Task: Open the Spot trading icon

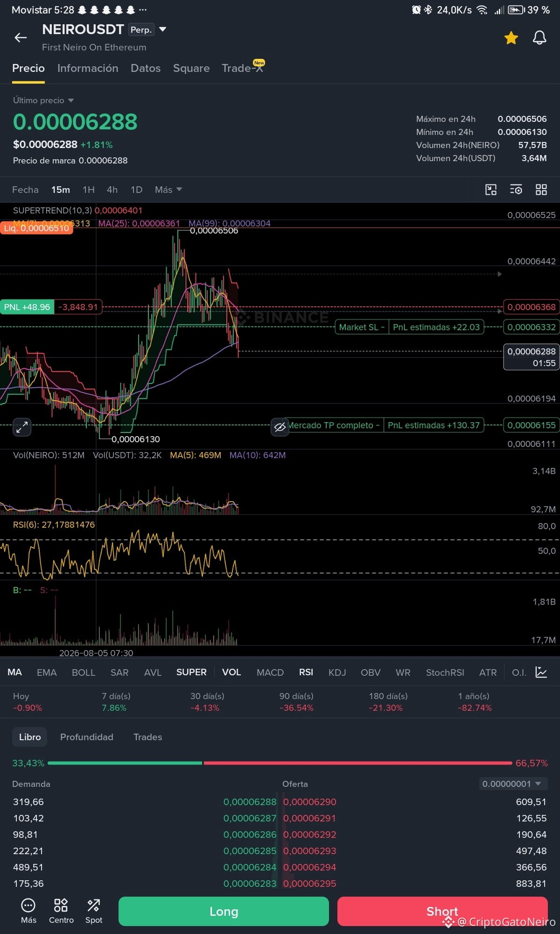Action: pyautogui.click(x=93, y=911)
